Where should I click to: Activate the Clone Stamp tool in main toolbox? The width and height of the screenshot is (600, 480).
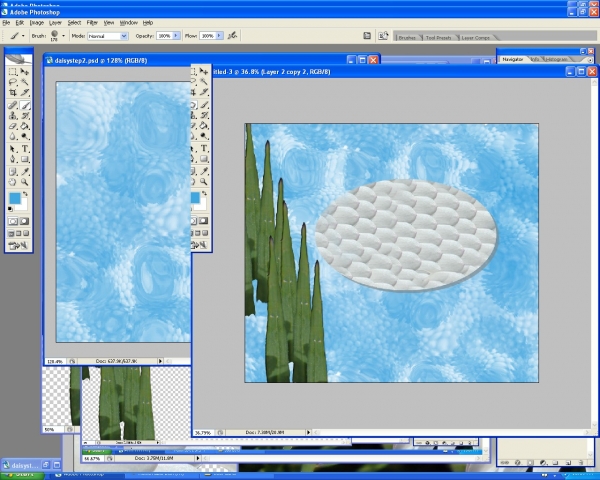[x=13, y=115]
